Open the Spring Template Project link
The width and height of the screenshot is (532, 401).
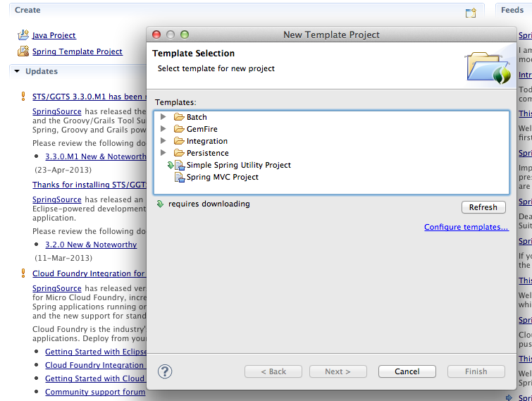78,51
